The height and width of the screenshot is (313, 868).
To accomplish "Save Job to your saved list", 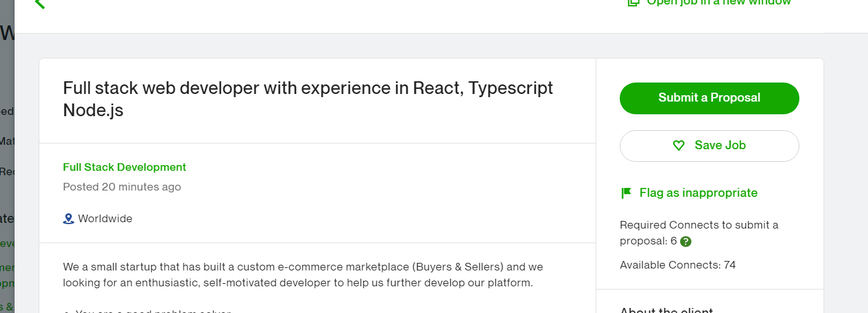I will (x=709, y=145).
